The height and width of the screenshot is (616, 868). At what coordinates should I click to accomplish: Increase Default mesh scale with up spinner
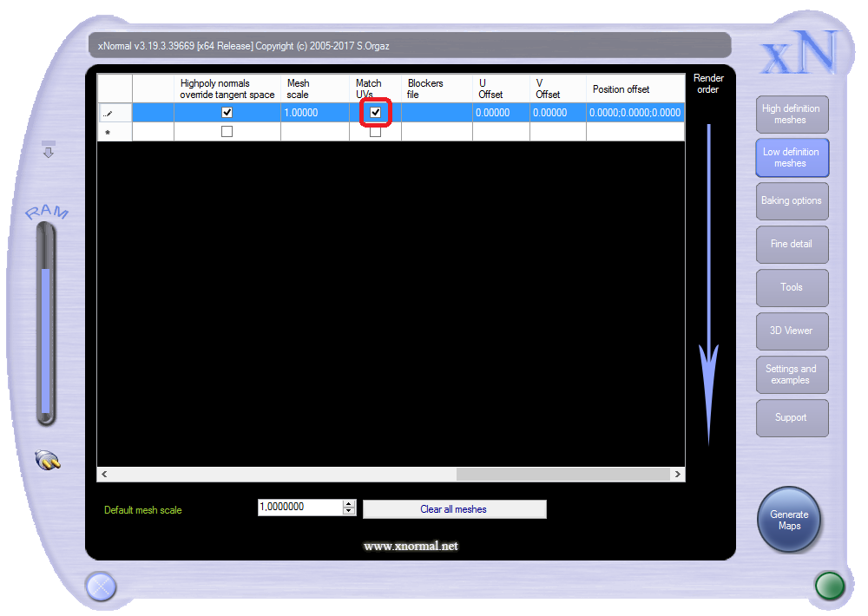(349, 503)
